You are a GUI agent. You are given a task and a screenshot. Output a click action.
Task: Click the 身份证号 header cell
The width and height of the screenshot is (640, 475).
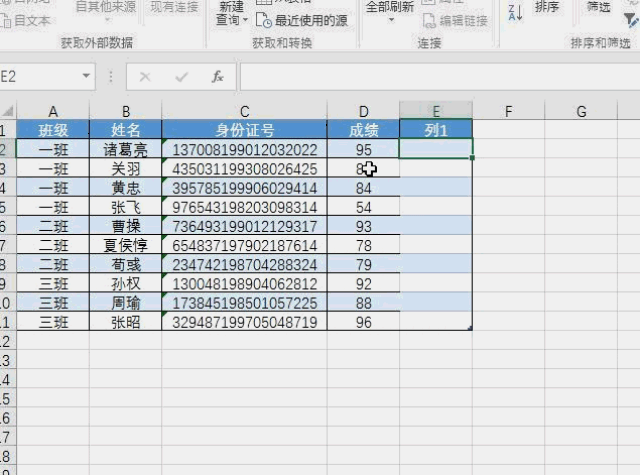(244, 129)
